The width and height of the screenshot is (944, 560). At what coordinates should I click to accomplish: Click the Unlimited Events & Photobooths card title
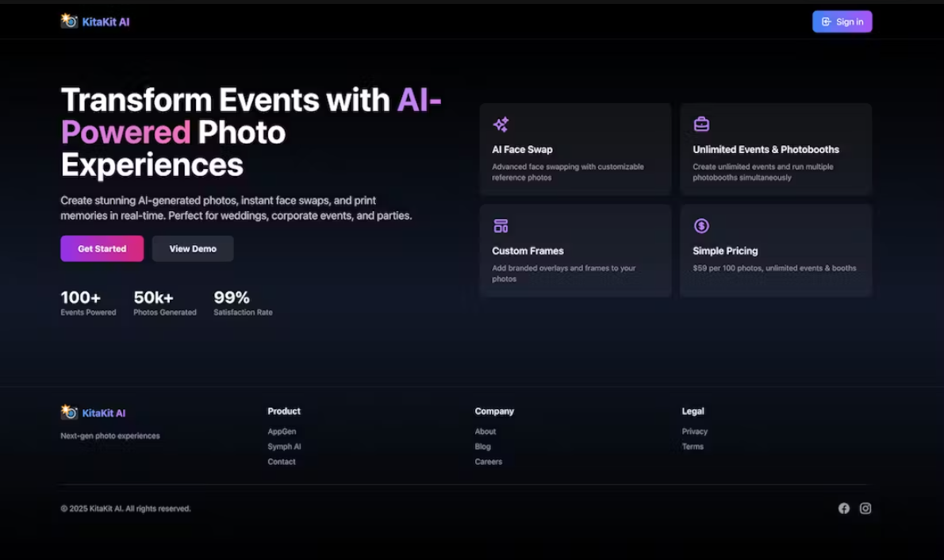click(766, 149)
